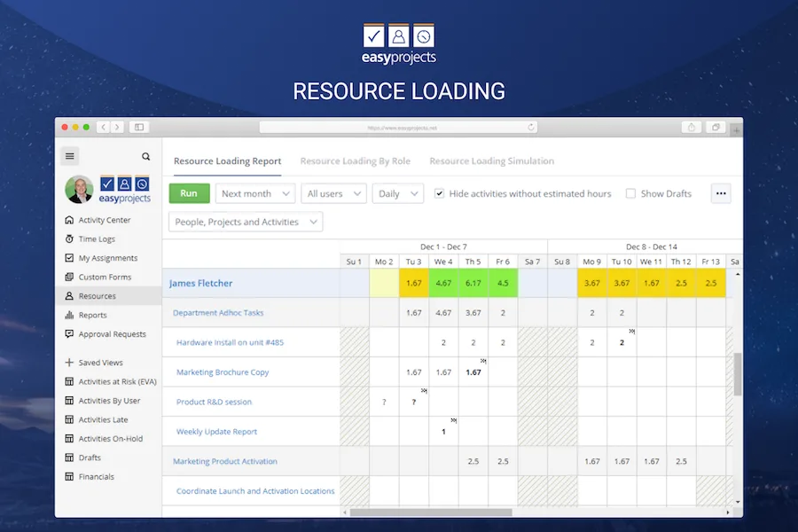
Task: Click the browser page reload icon
Action: click(531, 128)
